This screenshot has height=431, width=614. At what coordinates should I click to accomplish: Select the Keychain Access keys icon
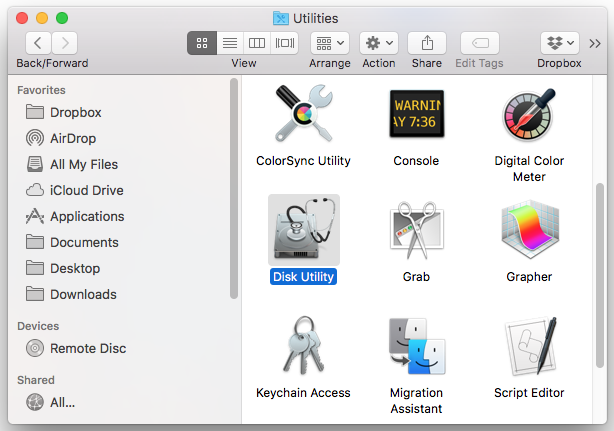(x=303, y=345)
